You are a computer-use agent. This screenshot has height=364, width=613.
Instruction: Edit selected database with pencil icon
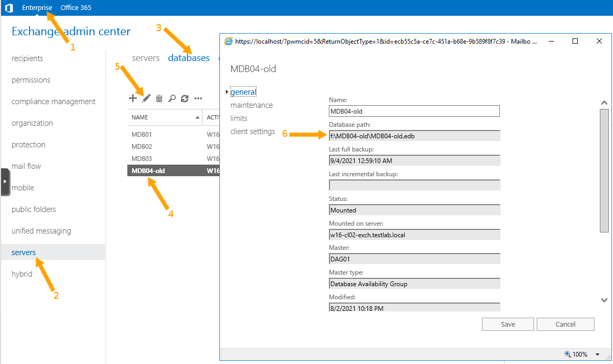click(146, 98)
